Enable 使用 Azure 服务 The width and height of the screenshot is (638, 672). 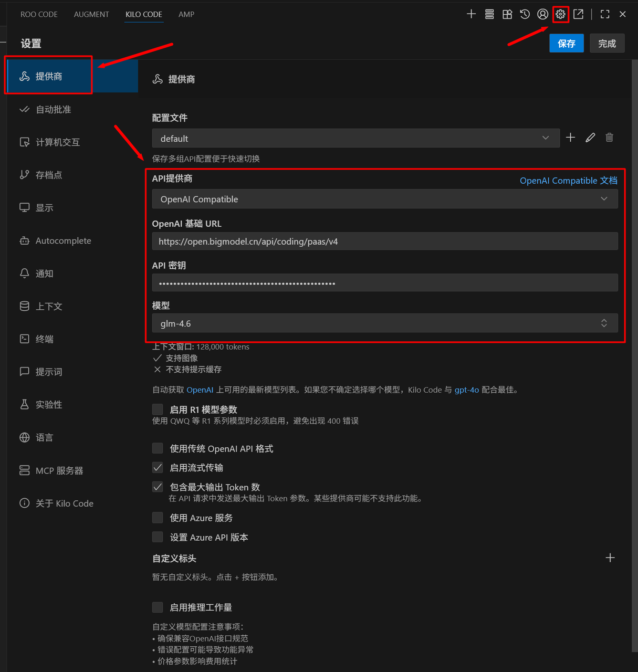coord(158,518)
